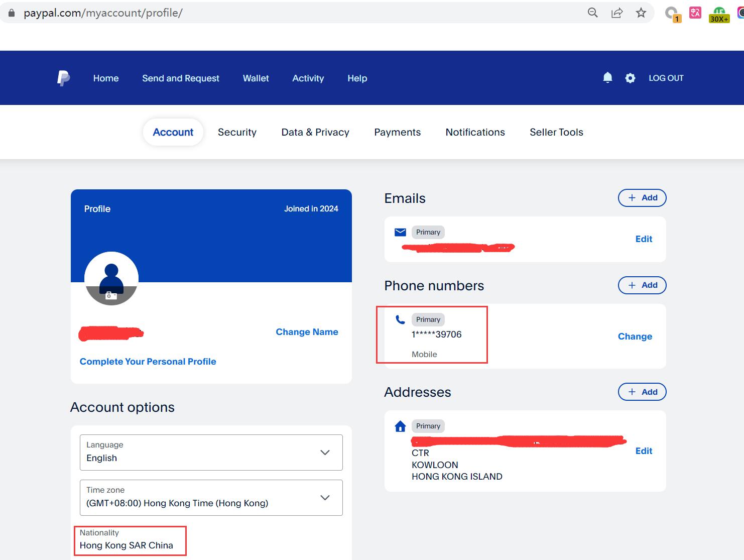Image resolution: width=744 pixels, height=560 pixels.
Task: Switch to the Payments tab
Action: [x=398, y=132]
